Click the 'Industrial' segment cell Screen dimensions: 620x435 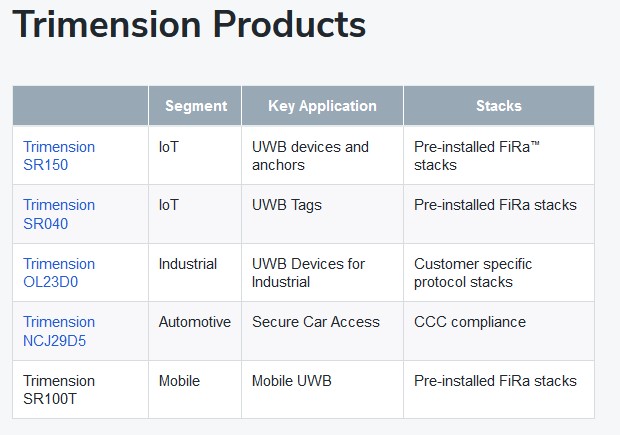(x=188, y=264)
